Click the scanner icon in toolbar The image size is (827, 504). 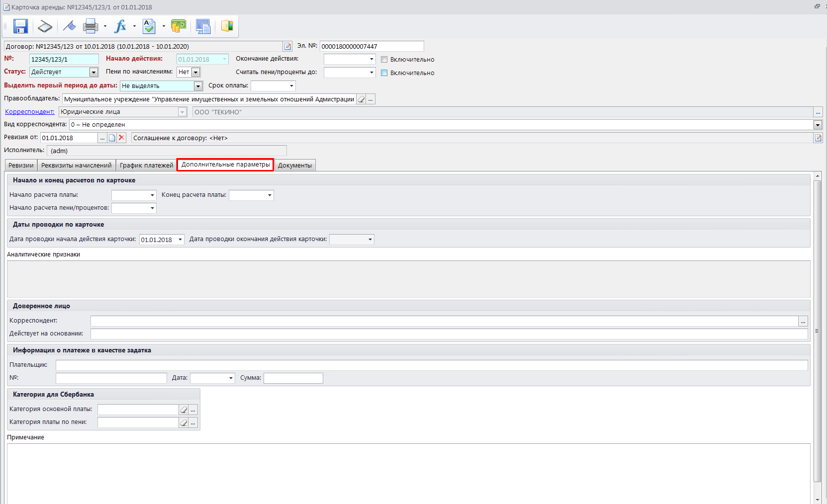coord(45,26)
